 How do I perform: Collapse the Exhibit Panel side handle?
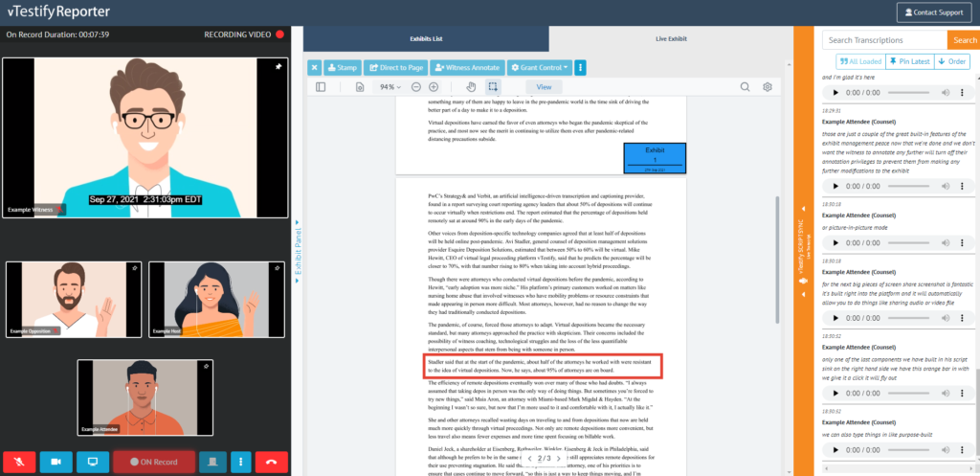point(298,252)
